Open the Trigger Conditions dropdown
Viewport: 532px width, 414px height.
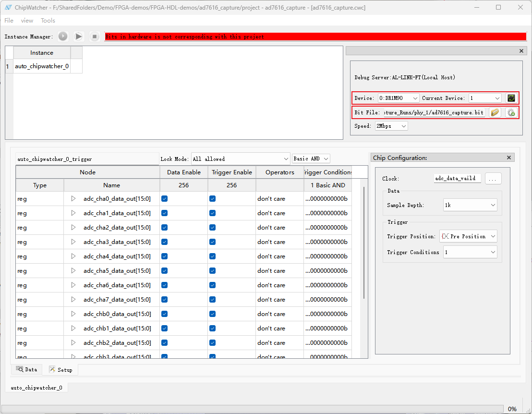pos(470,252)
